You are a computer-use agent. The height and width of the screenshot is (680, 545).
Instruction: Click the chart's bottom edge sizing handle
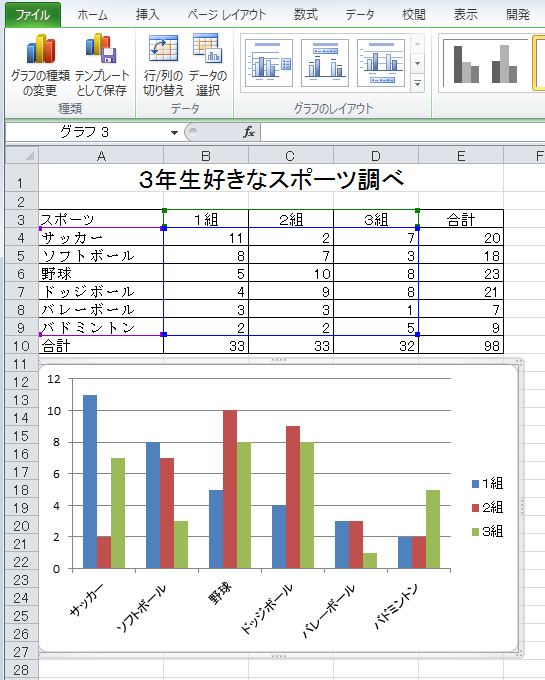point(278,655)
